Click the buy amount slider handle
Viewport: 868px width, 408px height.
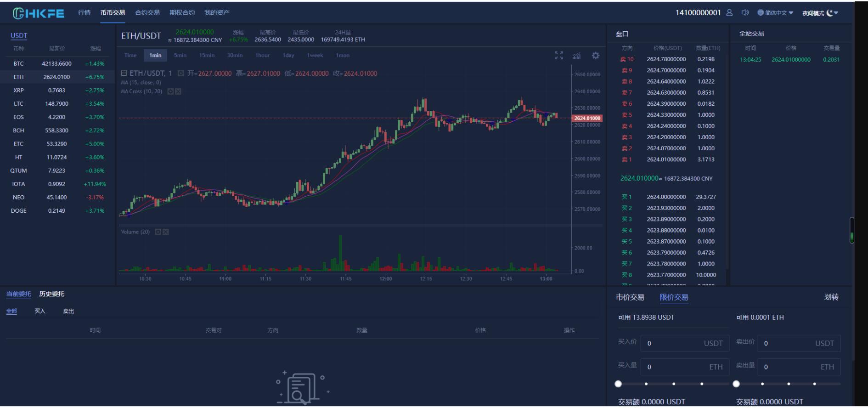618,384
